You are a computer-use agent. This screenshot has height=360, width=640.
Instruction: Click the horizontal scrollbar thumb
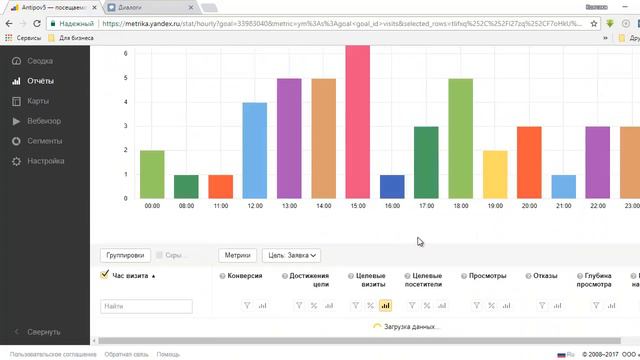[360, 341]
